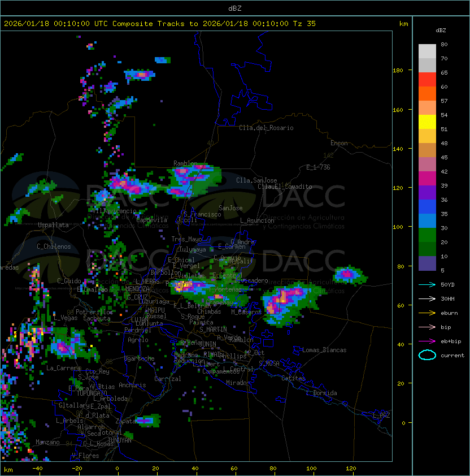Click the pink bip arrow symbol
Screen dimensions: 470x476
pos(427,327)
